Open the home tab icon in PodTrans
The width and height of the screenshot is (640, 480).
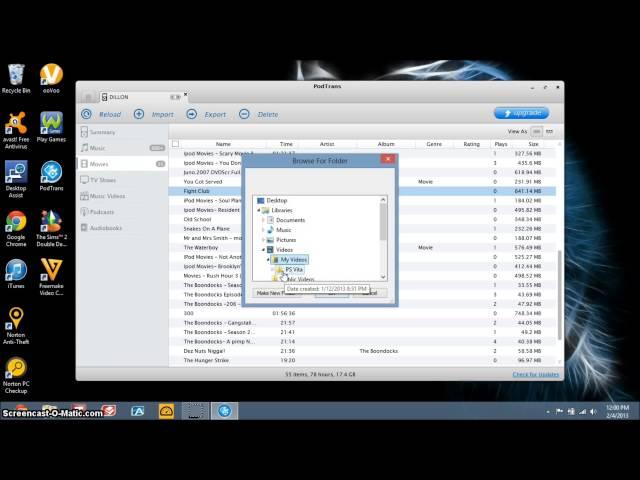88,97
